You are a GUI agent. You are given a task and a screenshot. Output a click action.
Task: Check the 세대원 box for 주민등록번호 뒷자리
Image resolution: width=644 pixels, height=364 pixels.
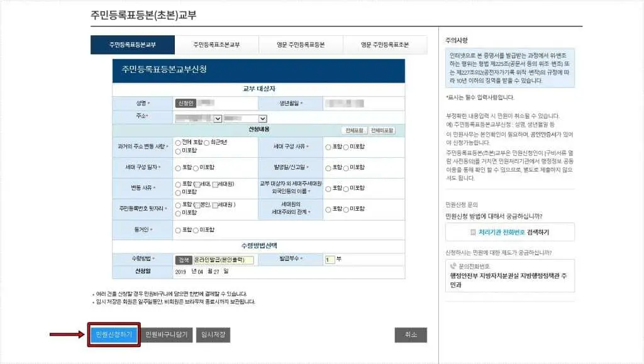coord(215,205)
